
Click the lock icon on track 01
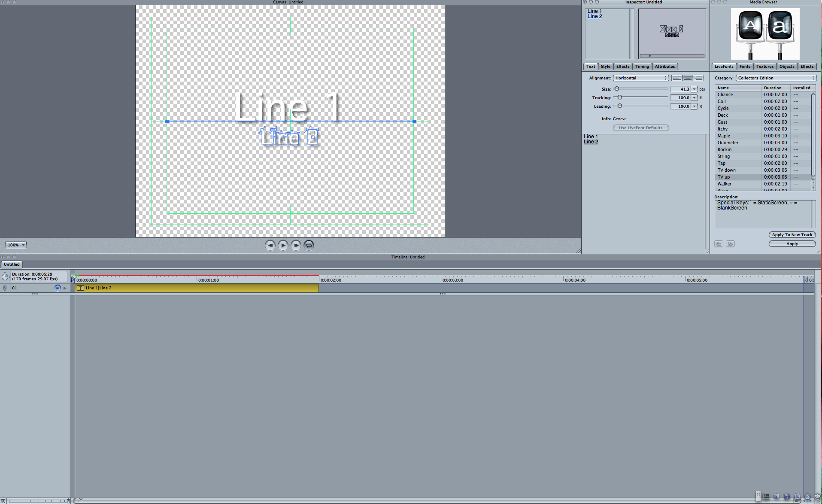(x=5, y=288)
